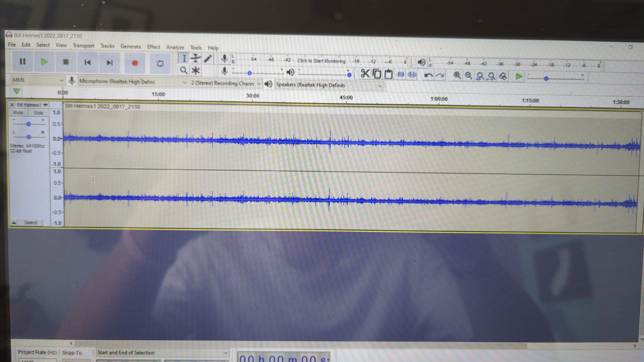The height and width of the screenshot is (362, 644).
Task: Click Silence audio selection icon
Action: pos(412,75)
